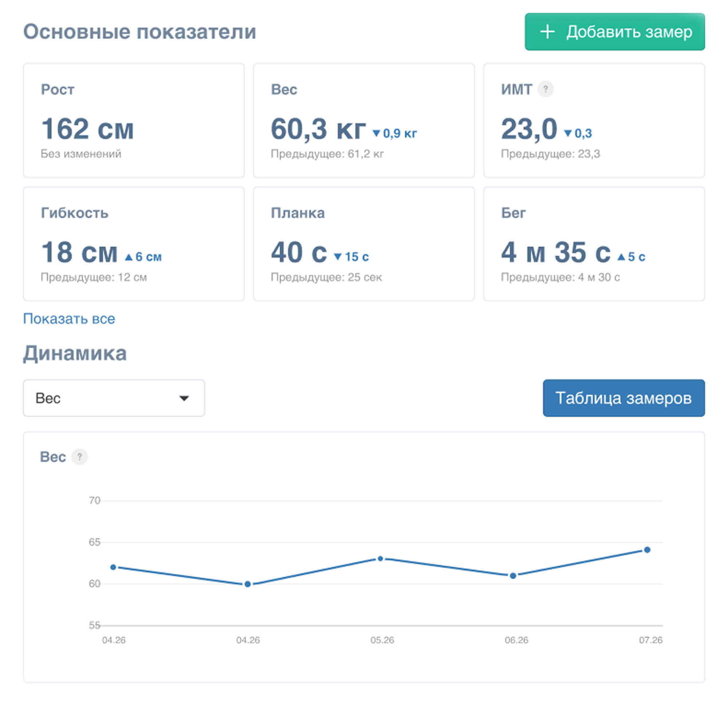The image size is (728, 706).
Task: Click the plus icon in Добавить замер button
Action: coord(547,32)
